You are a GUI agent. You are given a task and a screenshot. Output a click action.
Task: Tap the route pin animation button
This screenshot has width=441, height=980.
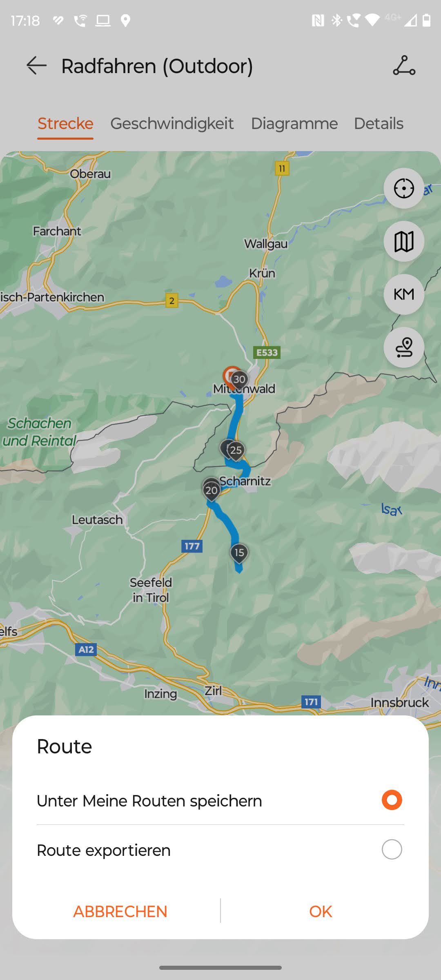[404, 347]
